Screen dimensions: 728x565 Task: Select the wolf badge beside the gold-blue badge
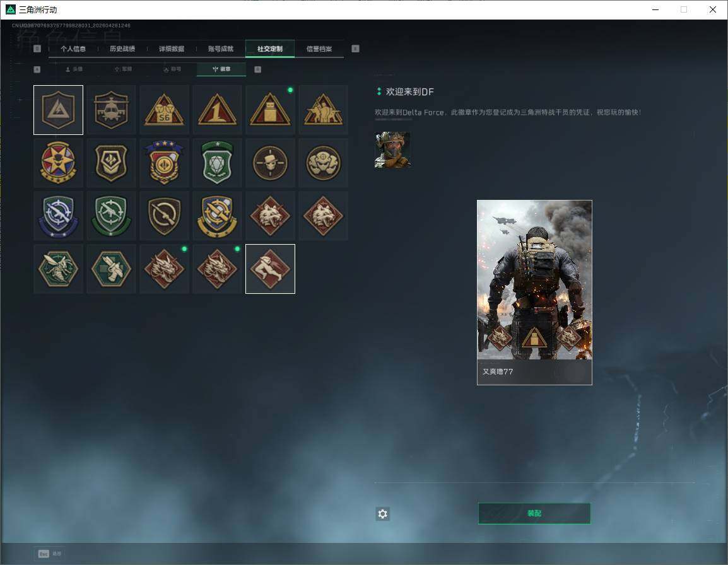[270, 216]
